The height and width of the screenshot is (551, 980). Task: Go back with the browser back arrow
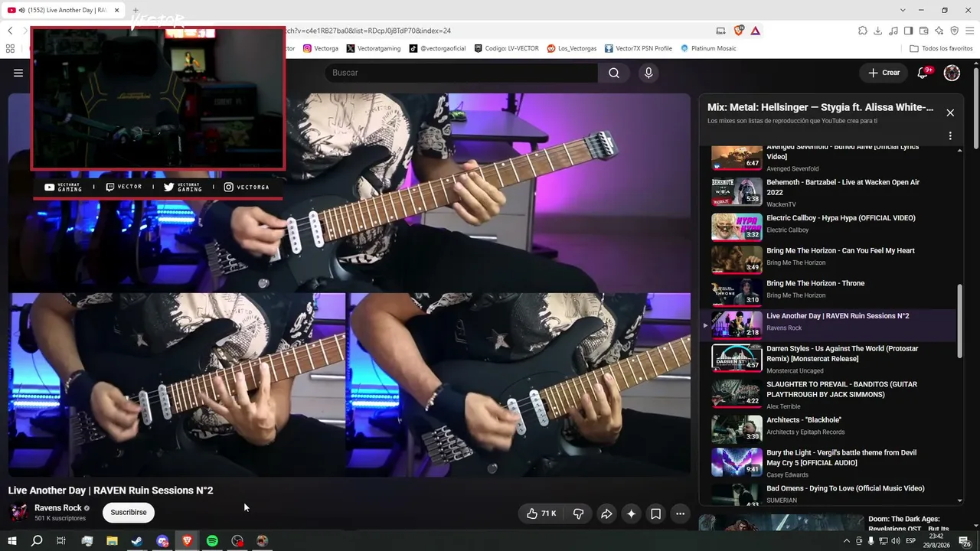[10, 31]
